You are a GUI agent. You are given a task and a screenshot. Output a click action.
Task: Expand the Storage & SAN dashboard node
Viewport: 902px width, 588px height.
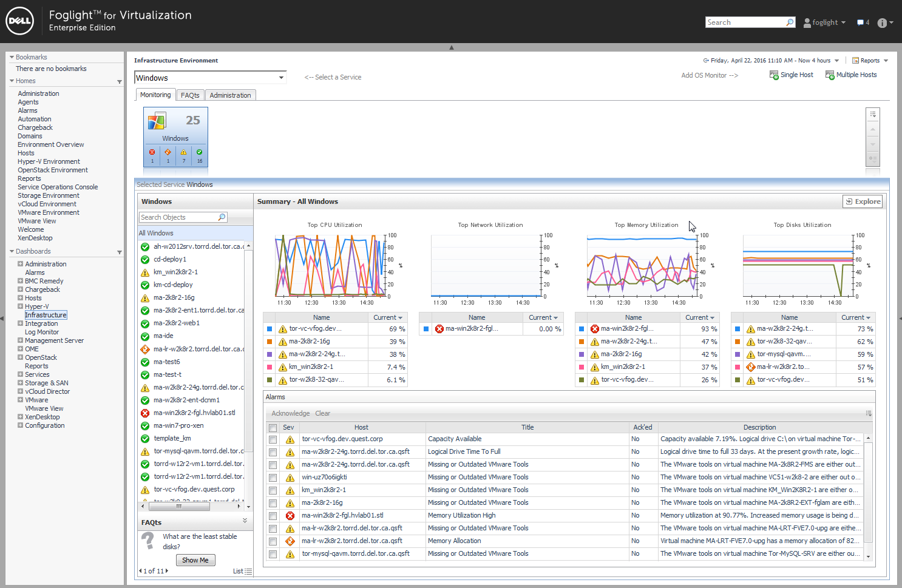[x=20, y=383]
